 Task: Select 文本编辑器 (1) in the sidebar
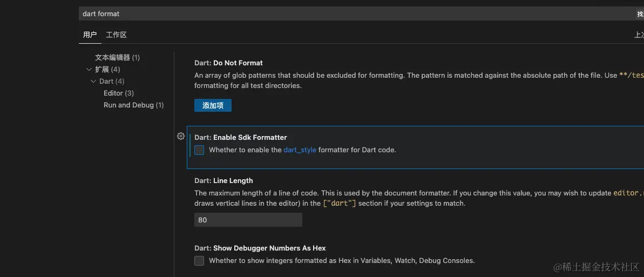[x=117, y=58]
